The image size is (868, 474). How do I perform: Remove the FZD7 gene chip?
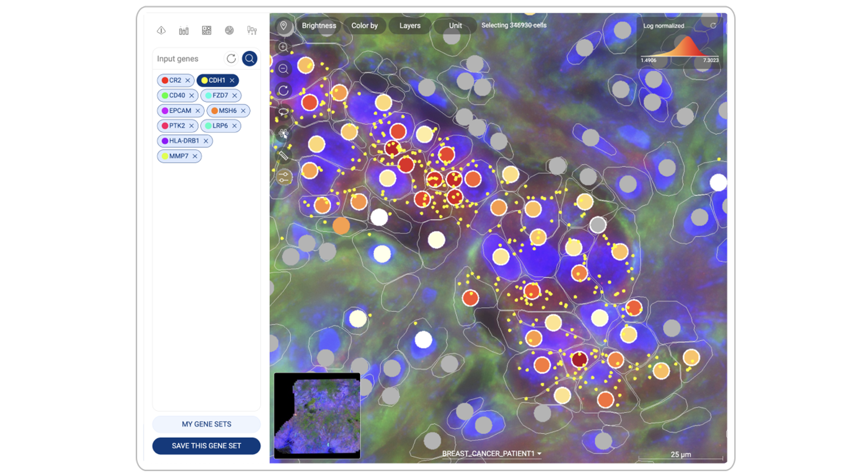[235, 96]
